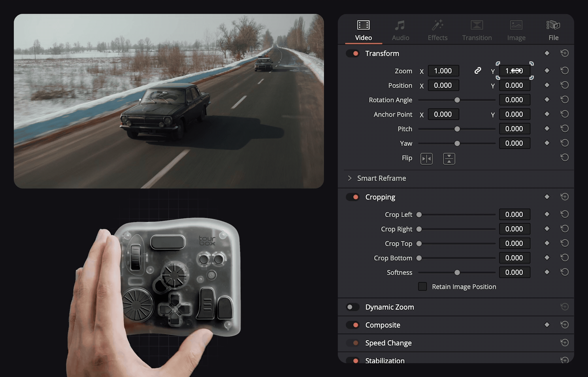The image size is (588, 377).
Task: Reset the Rotation Angle value
Action: (565, 99)
